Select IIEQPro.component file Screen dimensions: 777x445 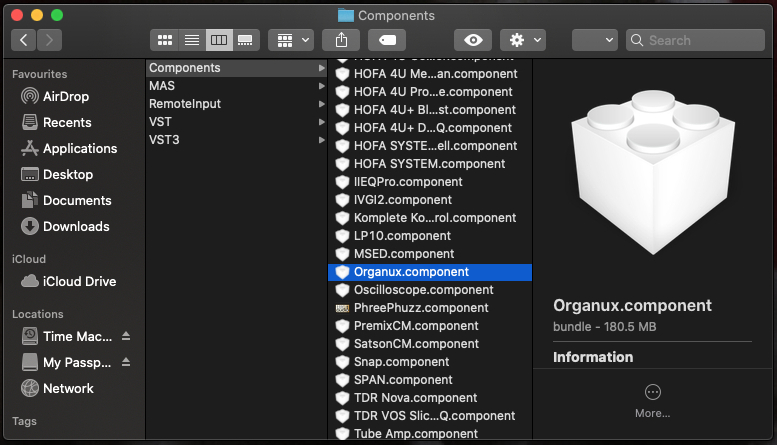pos(430,182)
